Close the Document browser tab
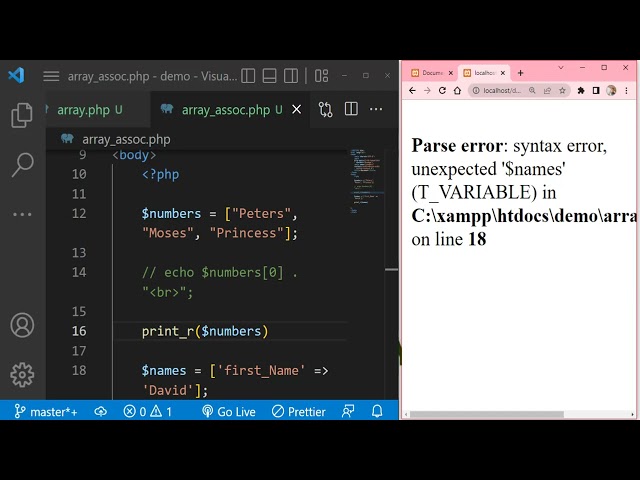The height and width of the screenshot is (480, 640). tap(451, 73)
